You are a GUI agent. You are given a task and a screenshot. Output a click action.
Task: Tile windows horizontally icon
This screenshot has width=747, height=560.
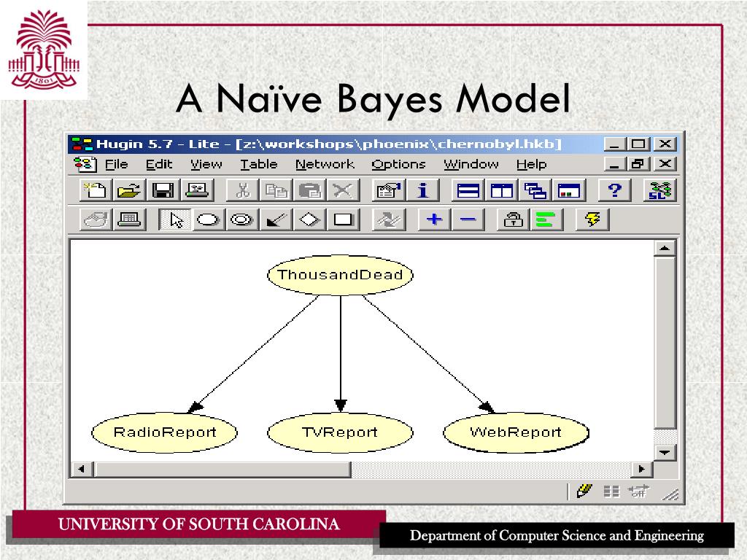click(468, 190)
